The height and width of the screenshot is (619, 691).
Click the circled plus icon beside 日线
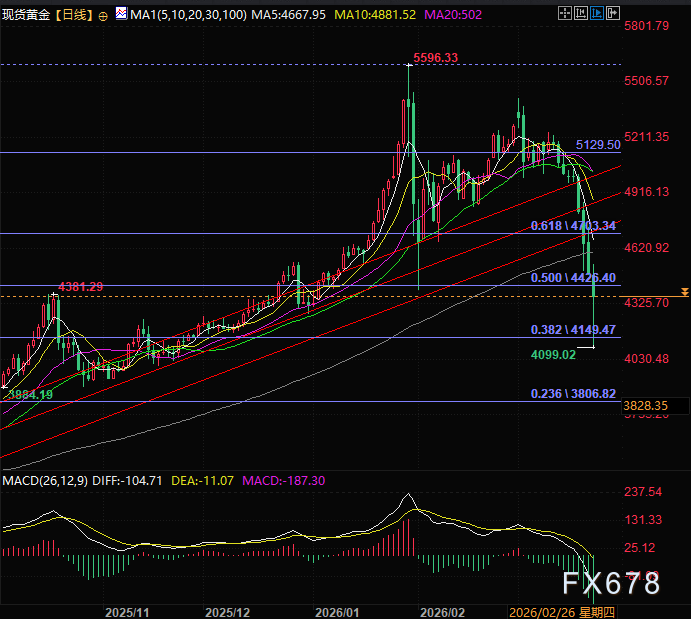104,15
